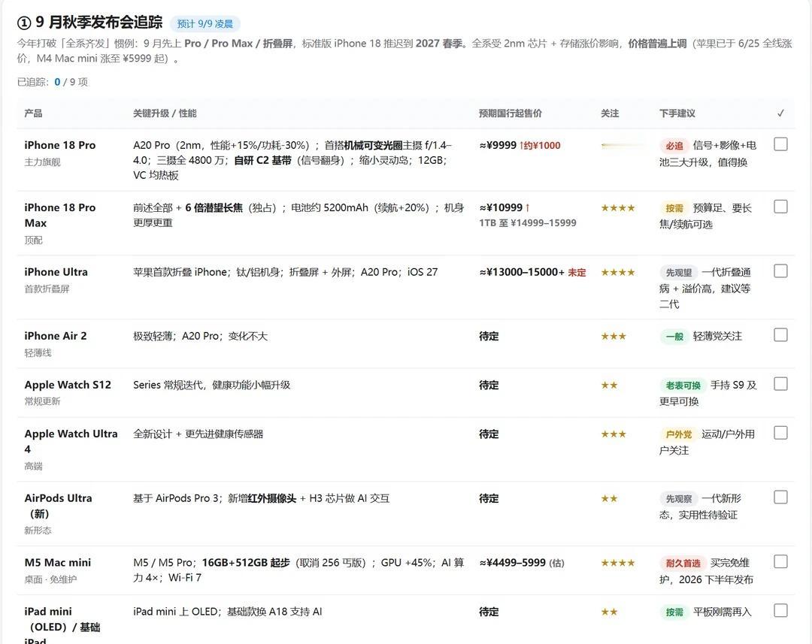Select the iPhone 18 Pro Max product name
The height and width of the screenshot is (644, 812).
click(60, 215)
